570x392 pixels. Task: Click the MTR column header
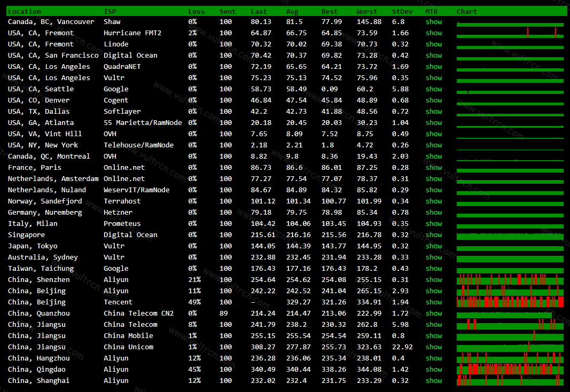(432, 12)
